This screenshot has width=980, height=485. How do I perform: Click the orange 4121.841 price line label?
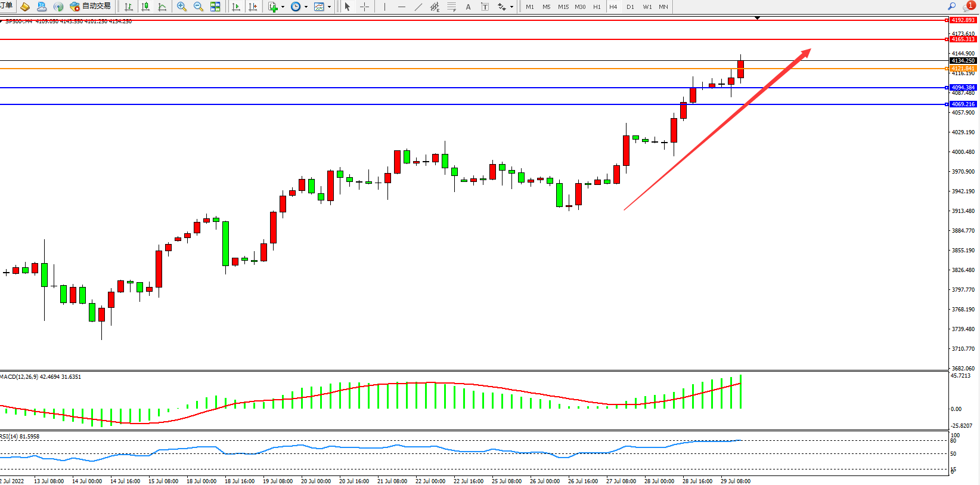[963, 69]
